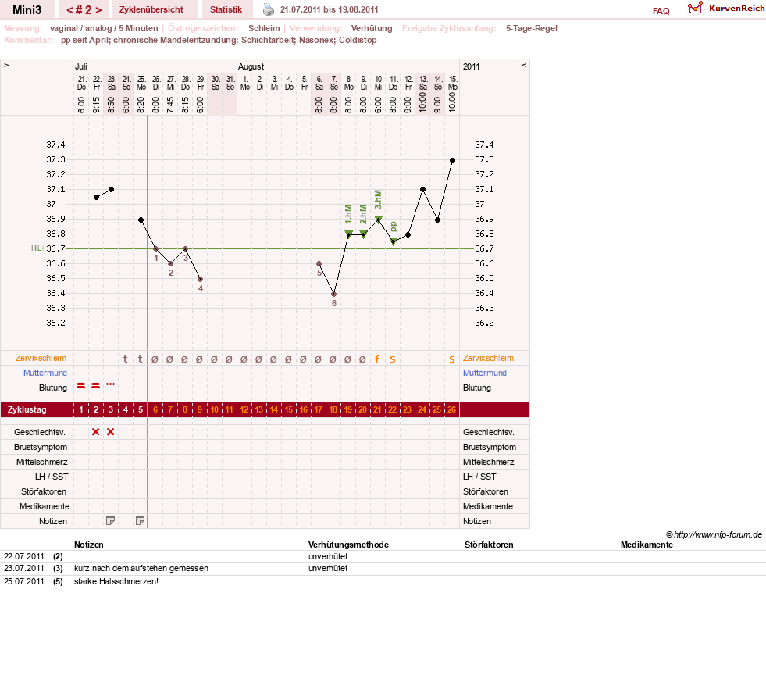Click the note 'kurz nach dem aufstehen gemessen'

141,568
